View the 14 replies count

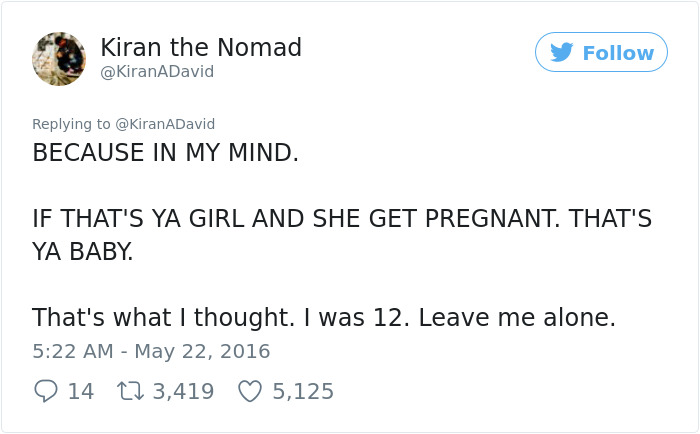(81, 391)
